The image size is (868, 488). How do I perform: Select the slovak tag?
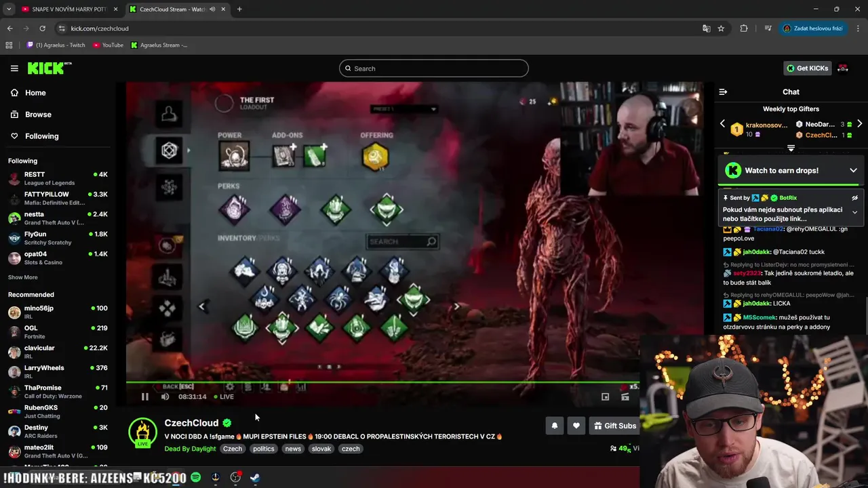(321, 449)
